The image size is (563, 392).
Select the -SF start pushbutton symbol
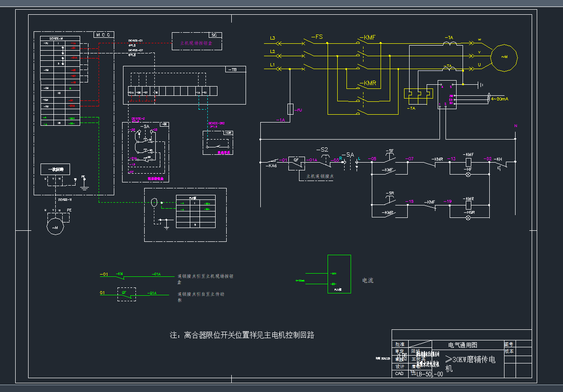coord(390,158)
